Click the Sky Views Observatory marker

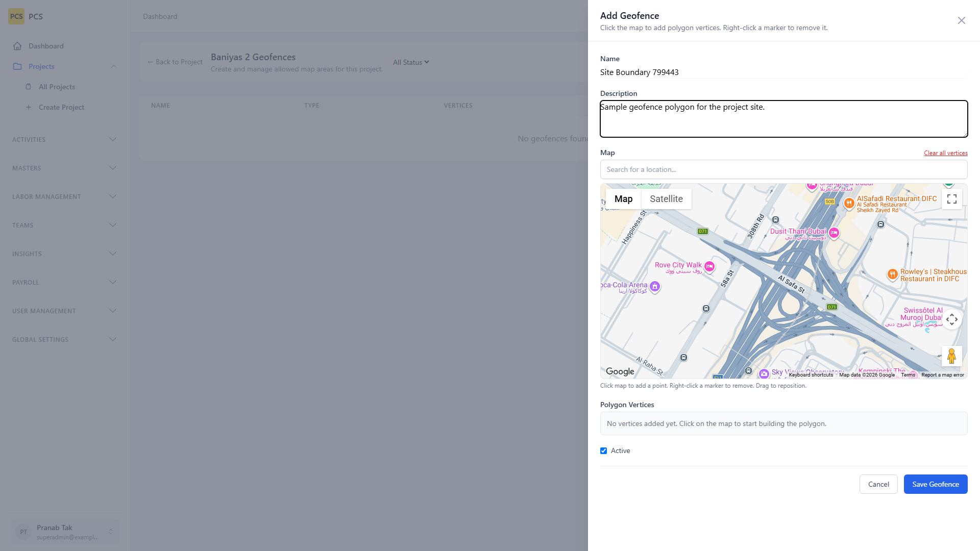(x=764, y=373)
